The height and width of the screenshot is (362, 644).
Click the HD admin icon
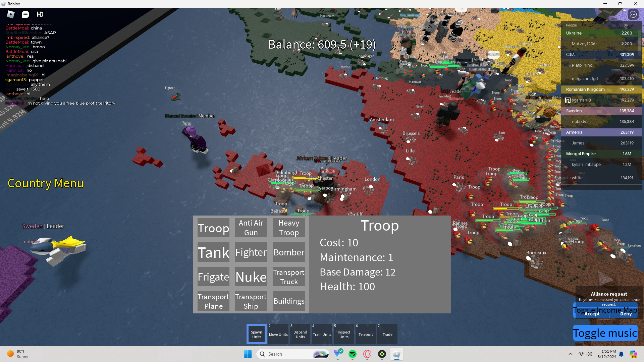click(x=40, y=14)
